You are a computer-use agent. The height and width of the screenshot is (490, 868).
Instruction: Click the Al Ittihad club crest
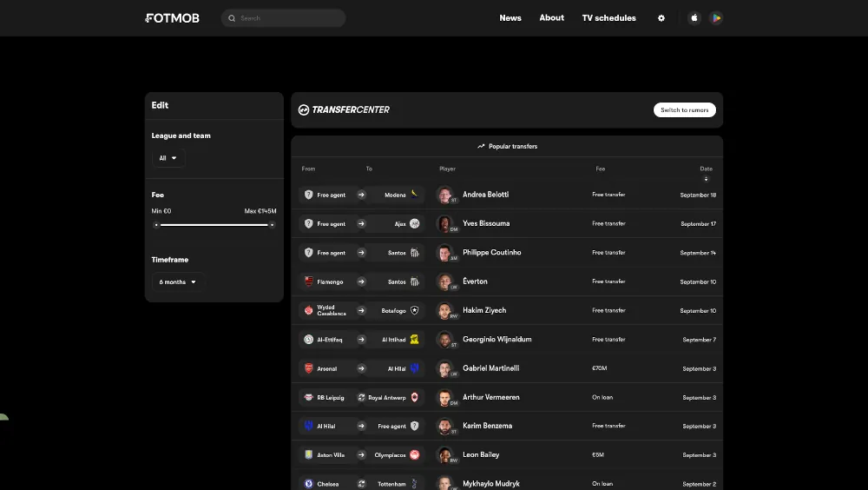click(415, 339)
